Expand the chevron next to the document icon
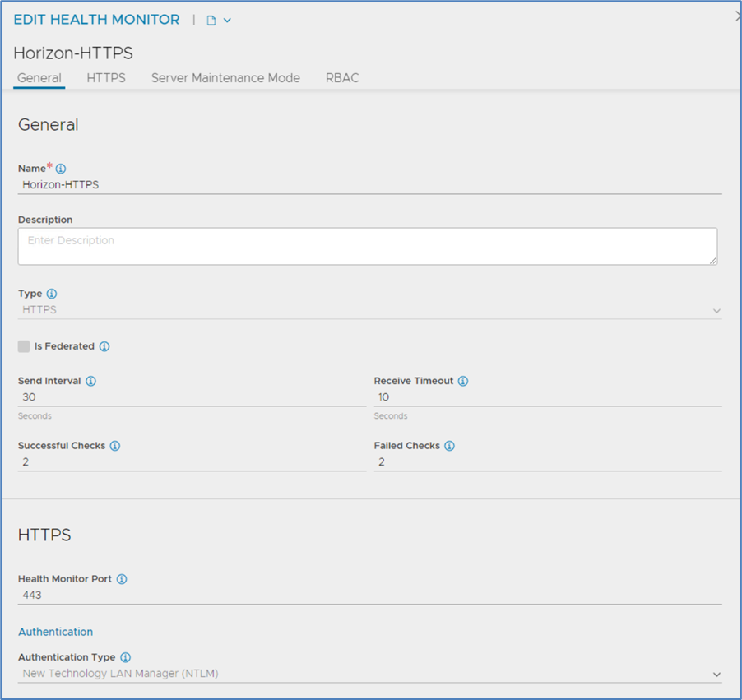The height and width of the screenshot is (700, 742). pos(227,21)
